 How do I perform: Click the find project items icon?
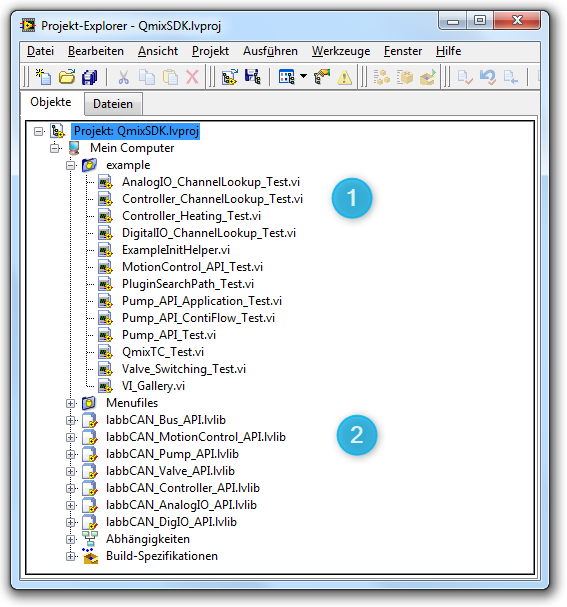click(x=322, y=77)
